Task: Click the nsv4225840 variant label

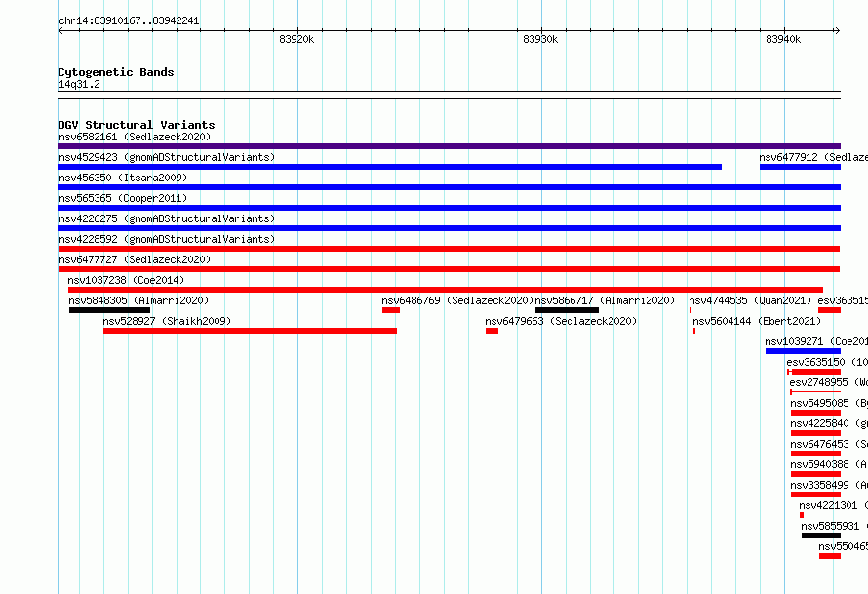Action: pos(829,423)
